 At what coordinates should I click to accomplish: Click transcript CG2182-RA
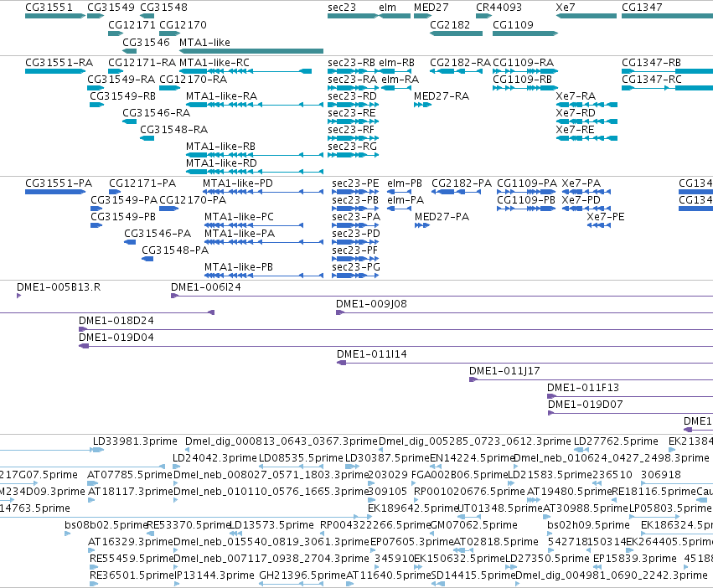coord(456,71)
